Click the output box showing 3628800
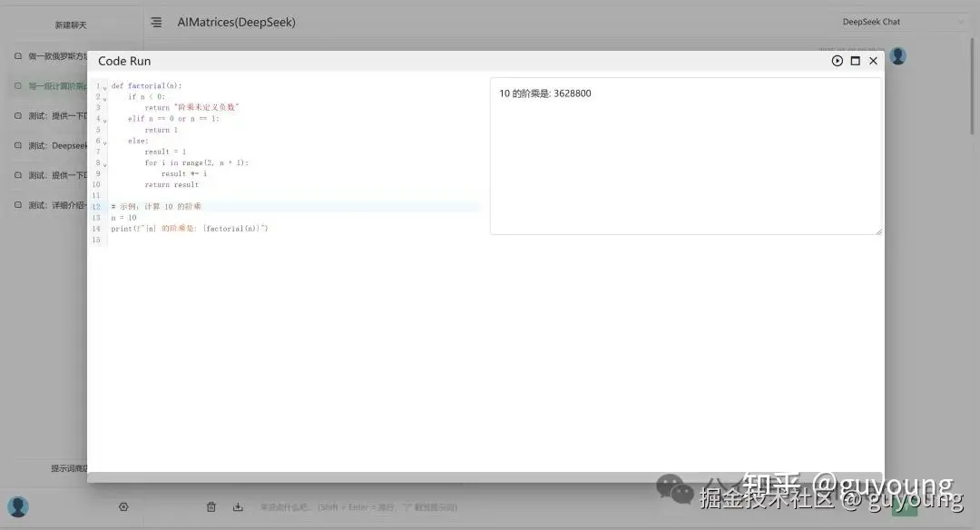The image size is (980, 530). click(x=686, y=156)
